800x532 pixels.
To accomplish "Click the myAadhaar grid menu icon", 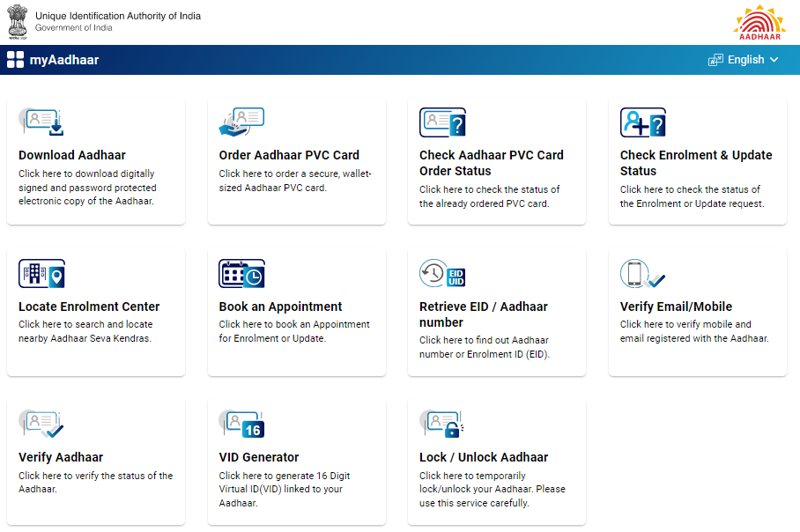I will click(15, 60).
